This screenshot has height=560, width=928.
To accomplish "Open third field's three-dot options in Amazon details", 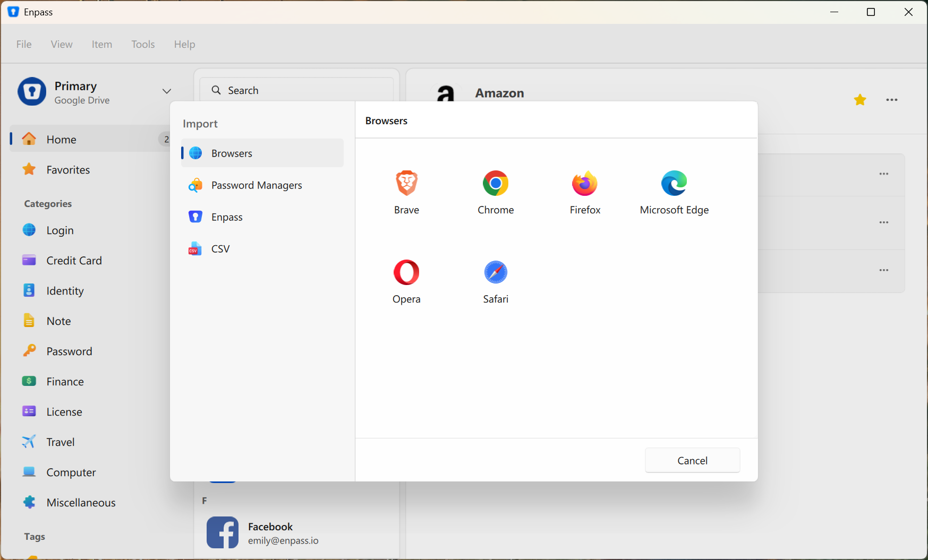I will [884, 270].
